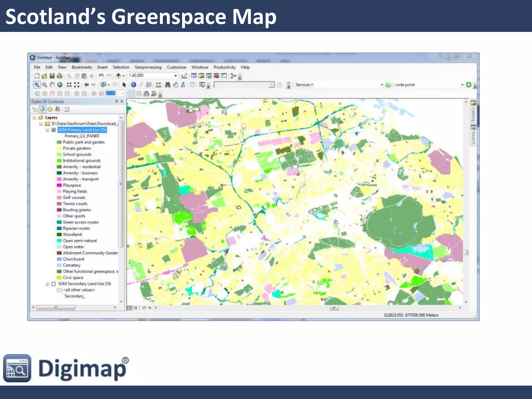Collapse SGM Secondary Land Use 15k legend
This screenshot has height=399, width=532.
[48, 284]
